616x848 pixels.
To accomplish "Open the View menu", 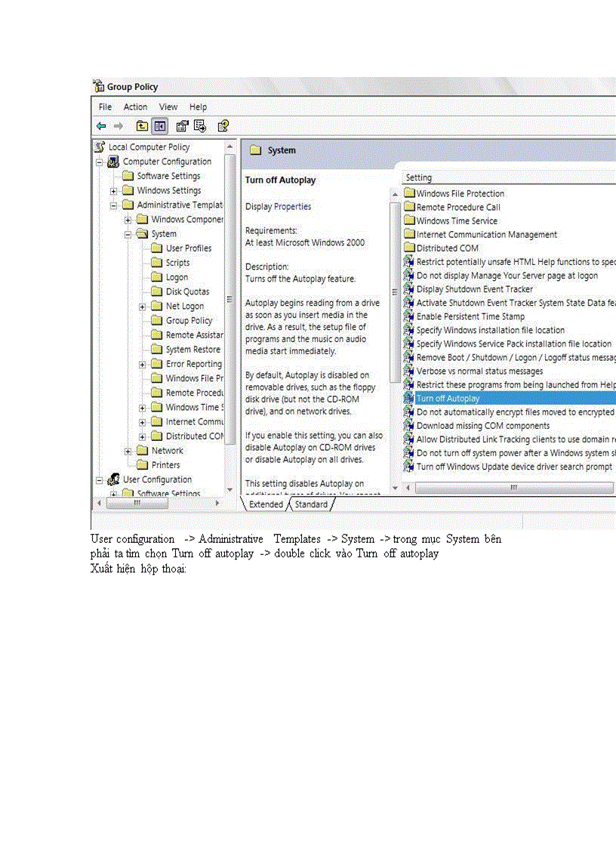I will [168, 107].
